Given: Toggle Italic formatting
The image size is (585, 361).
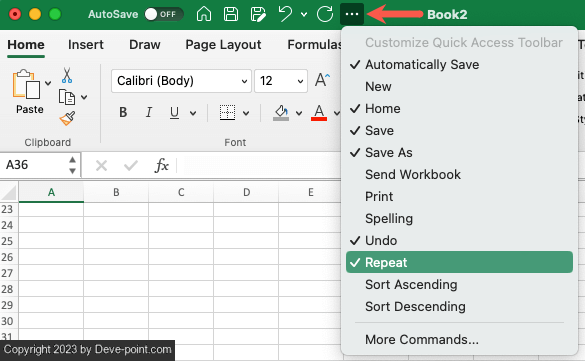Looking at the screenshot, I should pyautogui.click(x=149, y=112).
